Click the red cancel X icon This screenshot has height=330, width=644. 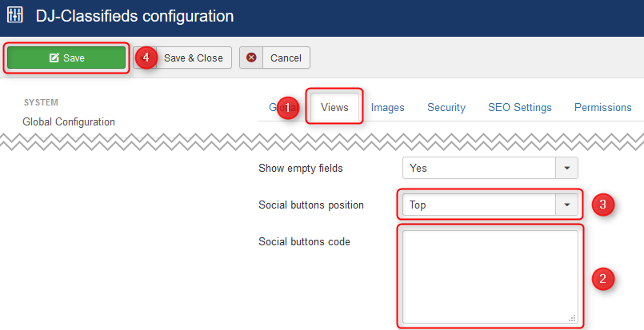pyautogui.click(x=251, y=58)
